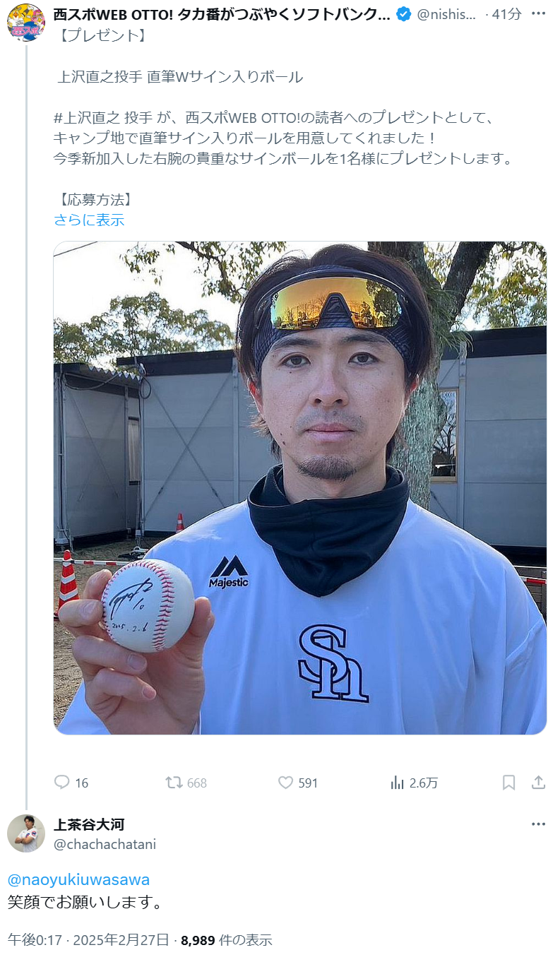The image size is (560, 962).
Task: Click the 41分 post time
Action: point(508,14)
